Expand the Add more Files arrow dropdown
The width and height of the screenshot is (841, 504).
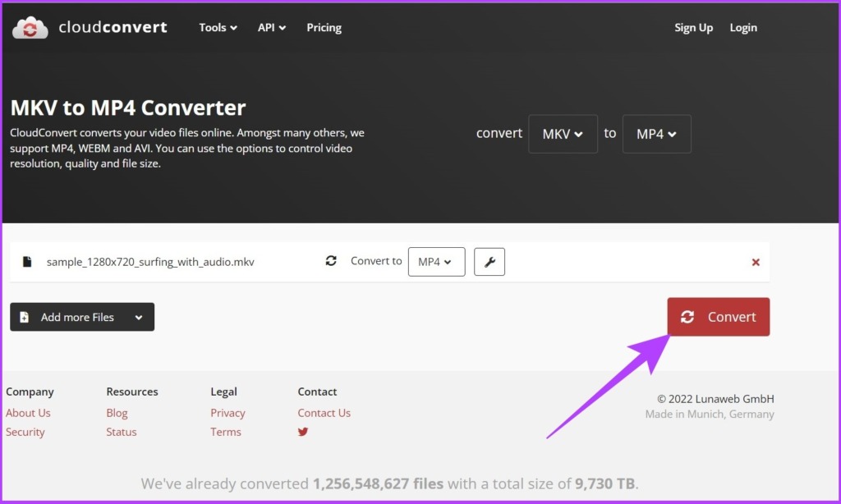point(139,317)
